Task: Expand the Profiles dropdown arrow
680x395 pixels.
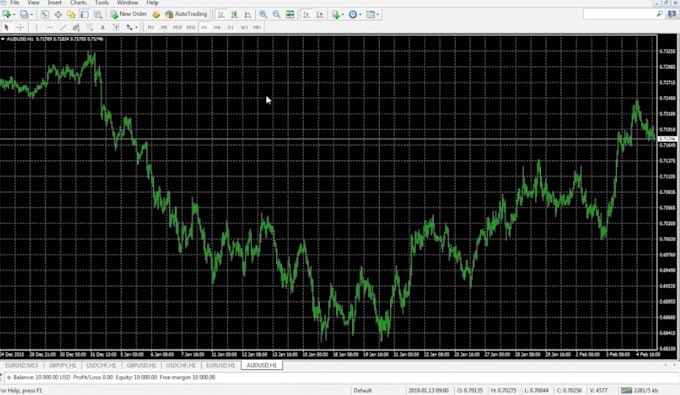Action: [31, 14]
